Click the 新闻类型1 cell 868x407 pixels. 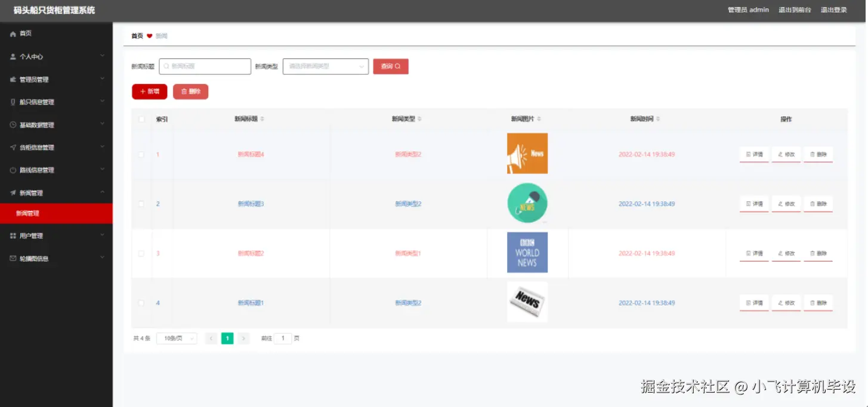(x=408, y=253)
